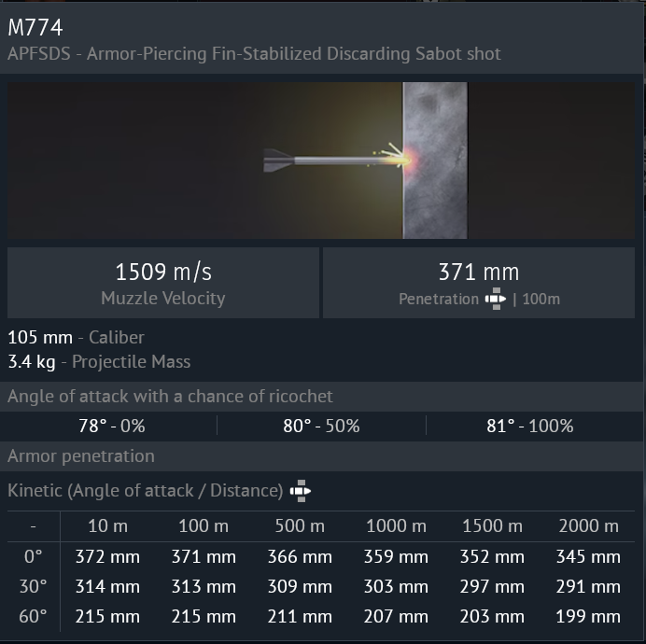
Task: Select the armor penetration preview image
Action: pos(321,161)
